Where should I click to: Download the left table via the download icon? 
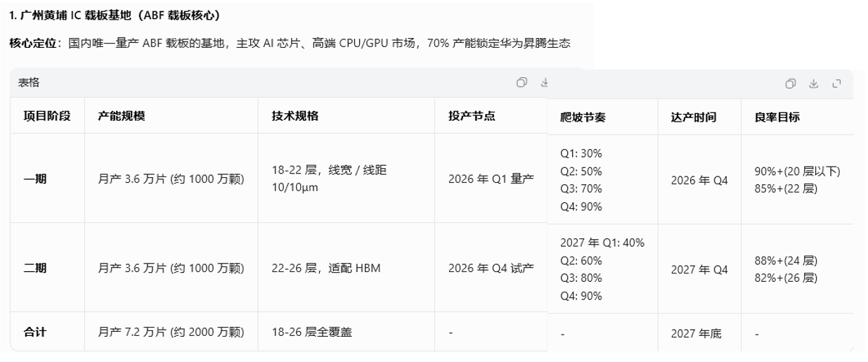(x=544, y=82)
